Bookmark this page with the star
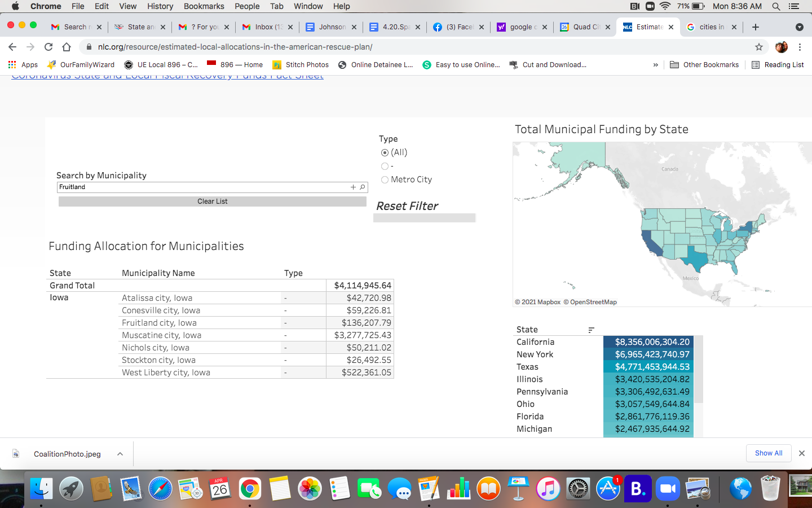The image size is (812, 508). tap(759, 47)
